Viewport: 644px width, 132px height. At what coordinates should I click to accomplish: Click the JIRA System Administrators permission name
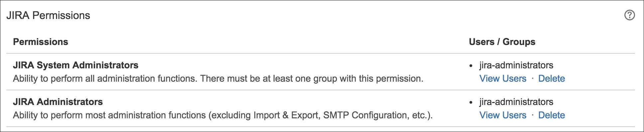pyautogui.click(x=76, y=65)
